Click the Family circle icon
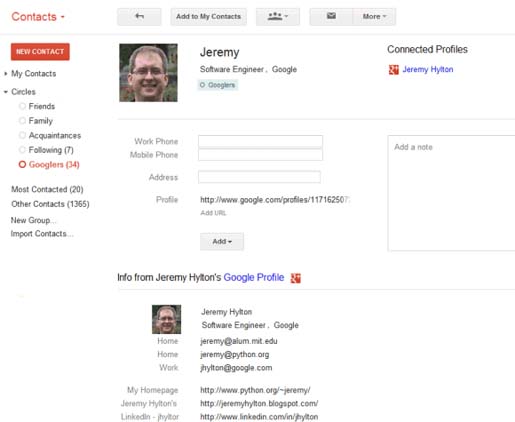 pos(22,121)
